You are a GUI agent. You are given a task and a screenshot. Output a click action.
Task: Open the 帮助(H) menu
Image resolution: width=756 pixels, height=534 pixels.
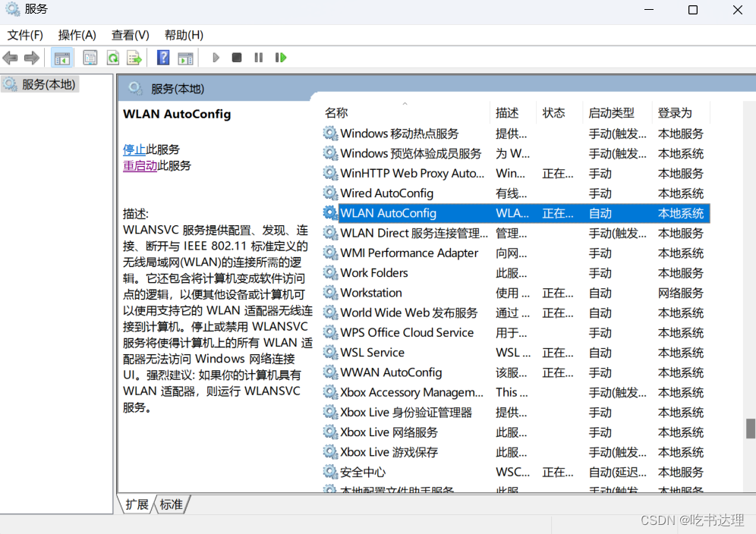point(184,35)
